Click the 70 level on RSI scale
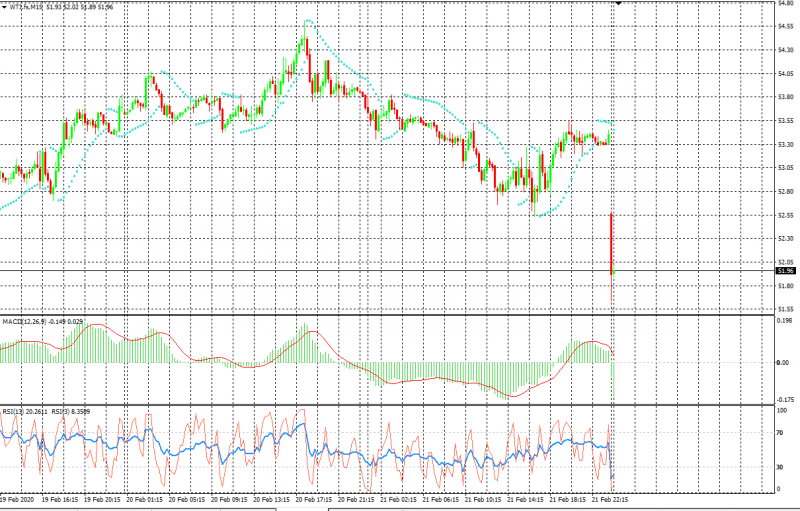The image size is (800, 511). coord(782,434)
